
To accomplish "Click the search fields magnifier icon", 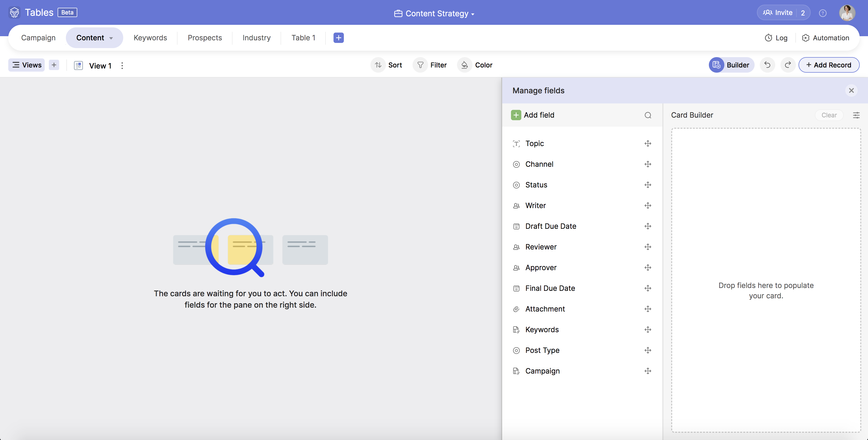I will pos(648,115).
